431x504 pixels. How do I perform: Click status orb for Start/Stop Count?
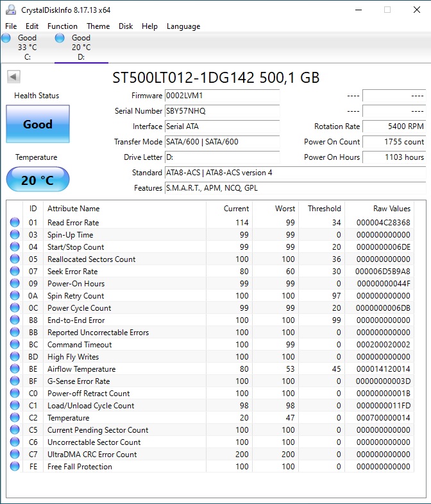tap(15, 247)
